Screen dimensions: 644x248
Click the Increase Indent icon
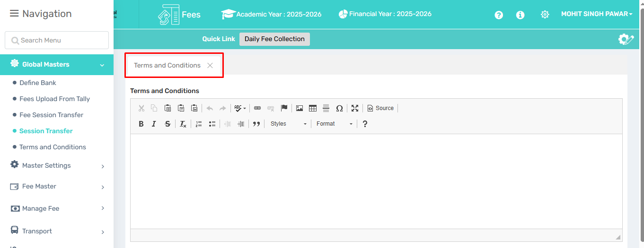[x=241, y=124]
